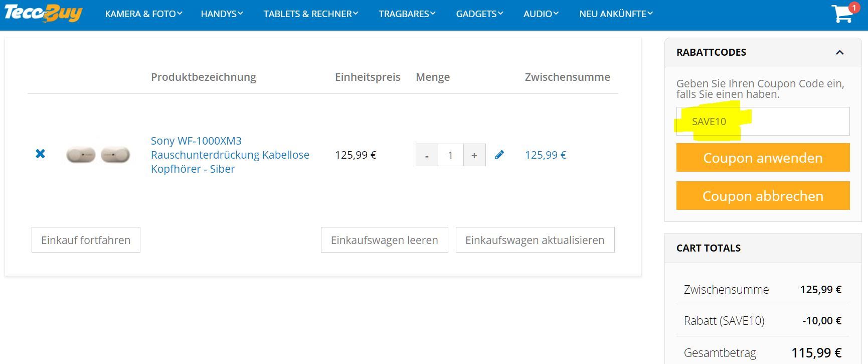The width and height of the screenshot is (868, 364).
Task: Open the shopping cart icon
Action: tap(842, 14)
